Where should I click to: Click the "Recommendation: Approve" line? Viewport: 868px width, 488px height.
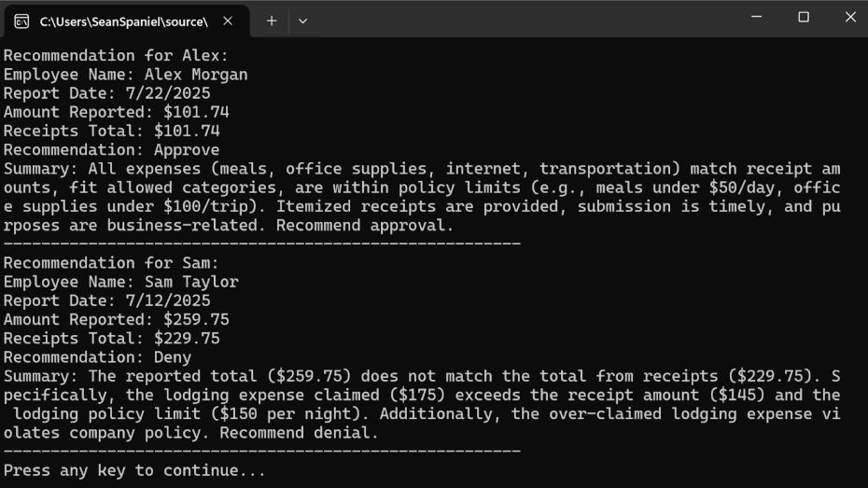111,149
